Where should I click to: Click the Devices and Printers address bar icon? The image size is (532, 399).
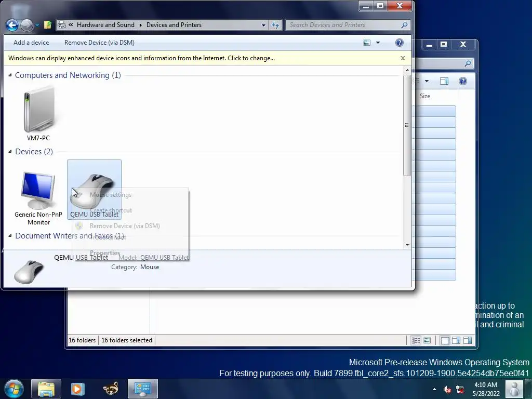(61, 25)
